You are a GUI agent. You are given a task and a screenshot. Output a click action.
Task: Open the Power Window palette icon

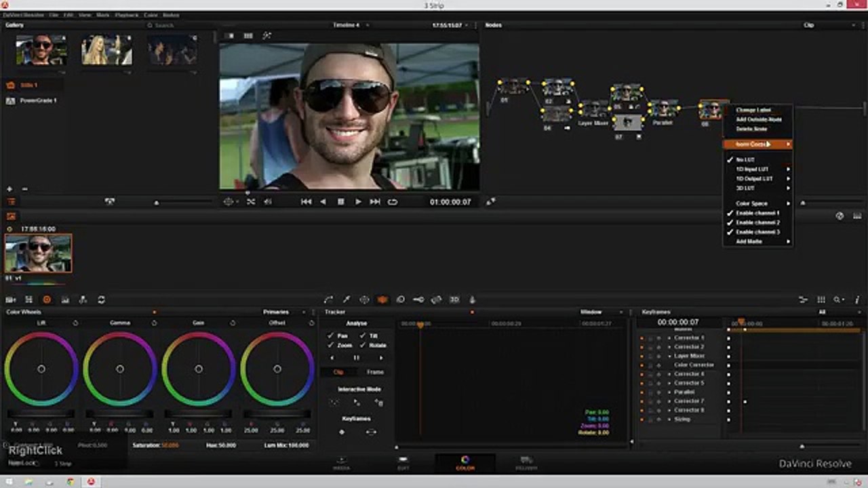tap(364, 300)
